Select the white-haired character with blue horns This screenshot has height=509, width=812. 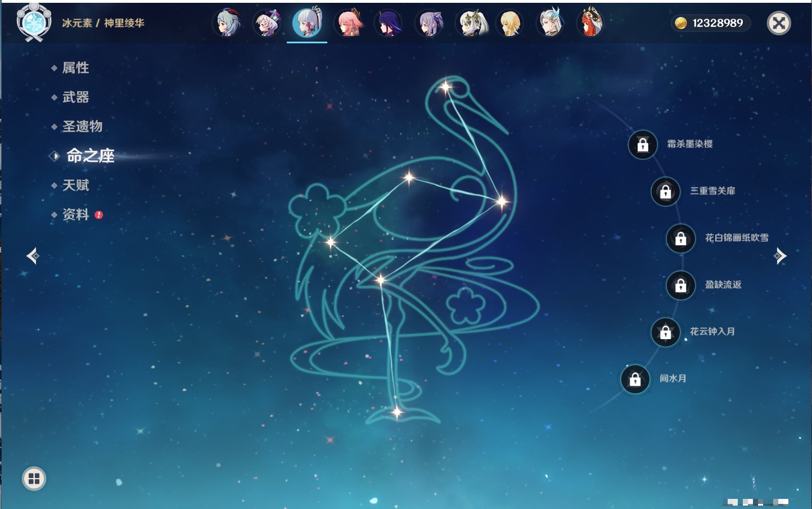[551, 23]
